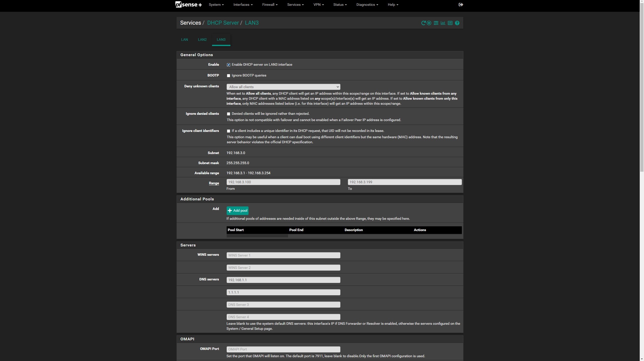Switch to the LAN2 tab

click(x=202, y=40)
